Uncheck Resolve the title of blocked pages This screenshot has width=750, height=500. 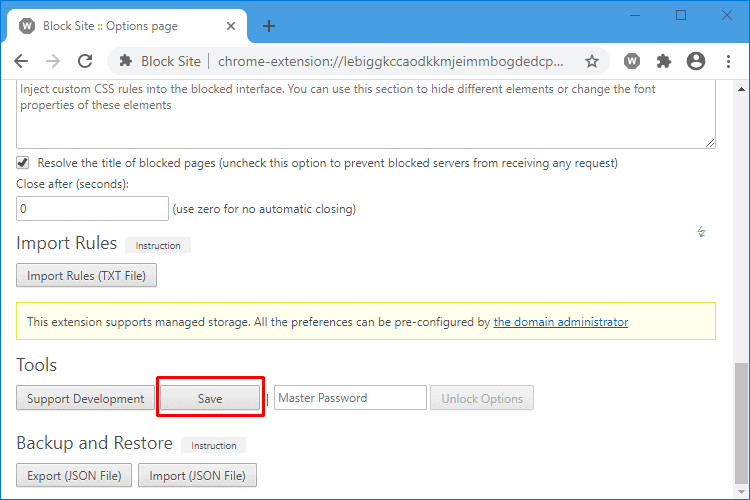tap(22, 163)
